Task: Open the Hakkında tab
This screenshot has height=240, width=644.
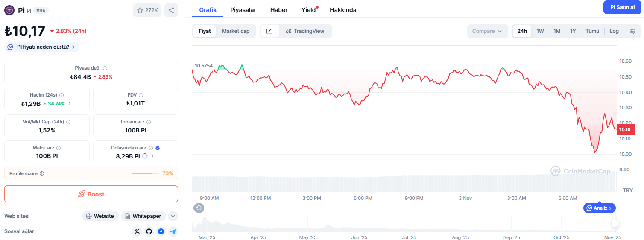Action: 343,10
